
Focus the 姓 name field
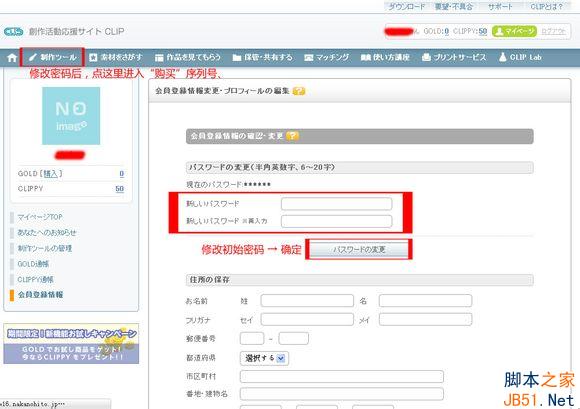point(307,301)
